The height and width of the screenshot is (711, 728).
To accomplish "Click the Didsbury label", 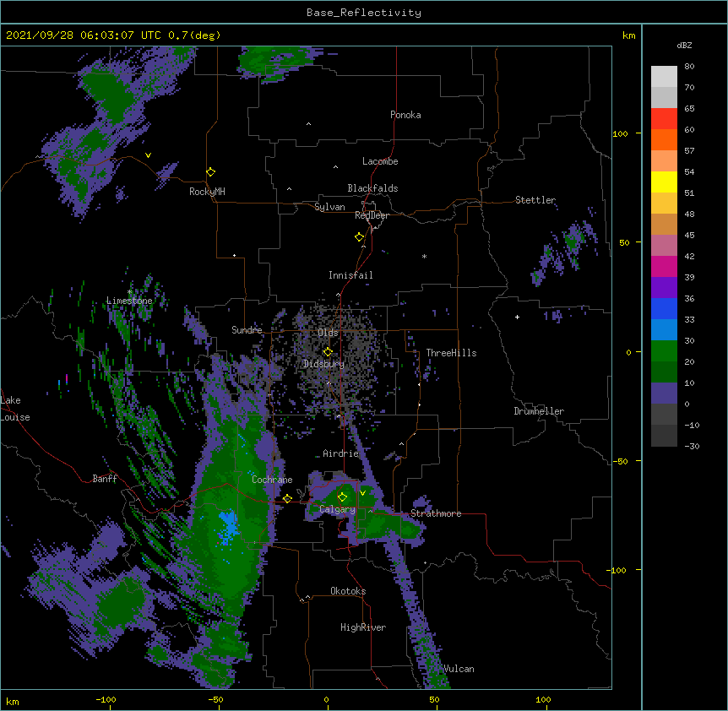I will (x=323, y=364).
